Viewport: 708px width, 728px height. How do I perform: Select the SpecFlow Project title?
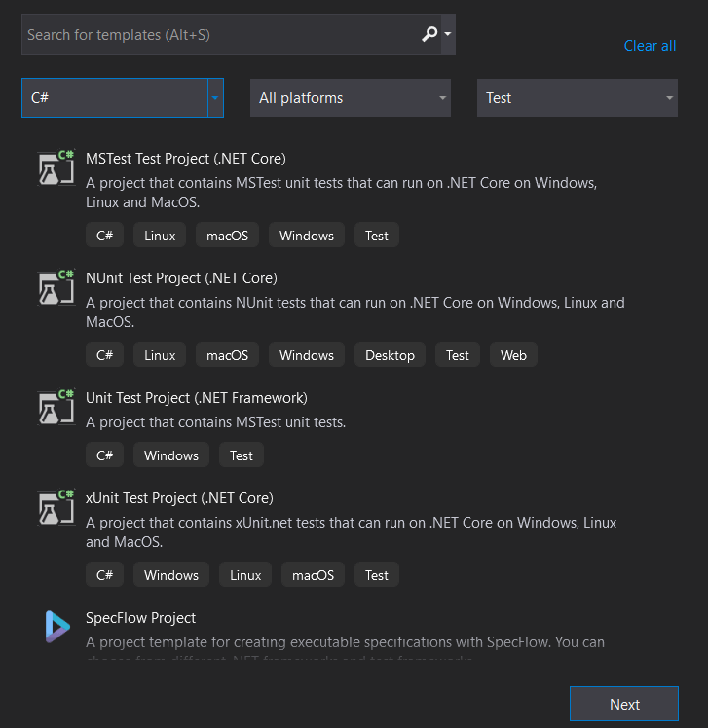[141, 618]
